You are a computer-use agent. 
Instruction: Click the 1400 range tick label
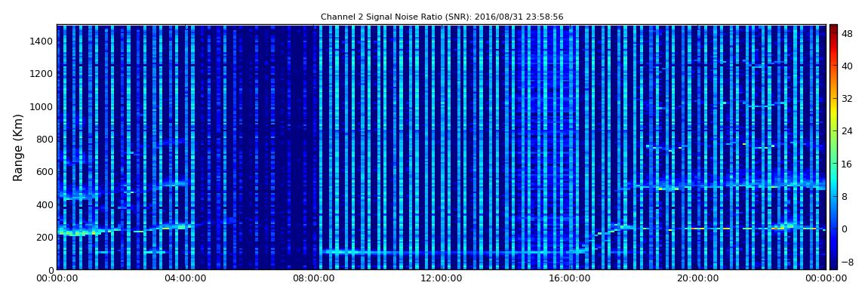(x=42, y=41)
